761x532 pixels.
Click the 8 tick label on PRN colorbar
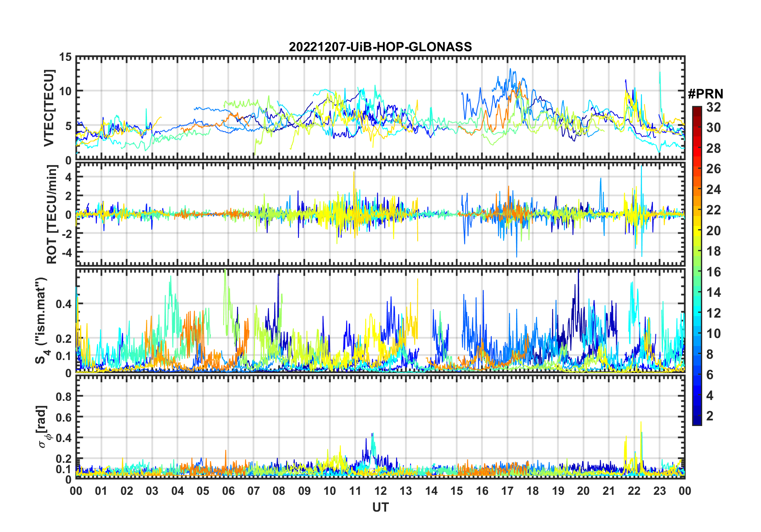710,354
